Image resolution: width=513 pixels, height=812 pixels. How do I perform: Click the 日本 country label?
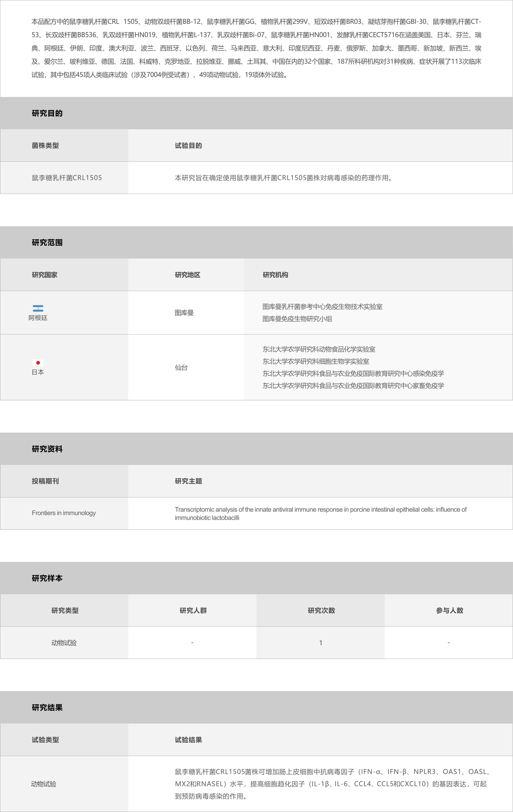pyautogui.click(x=38, y=372)
